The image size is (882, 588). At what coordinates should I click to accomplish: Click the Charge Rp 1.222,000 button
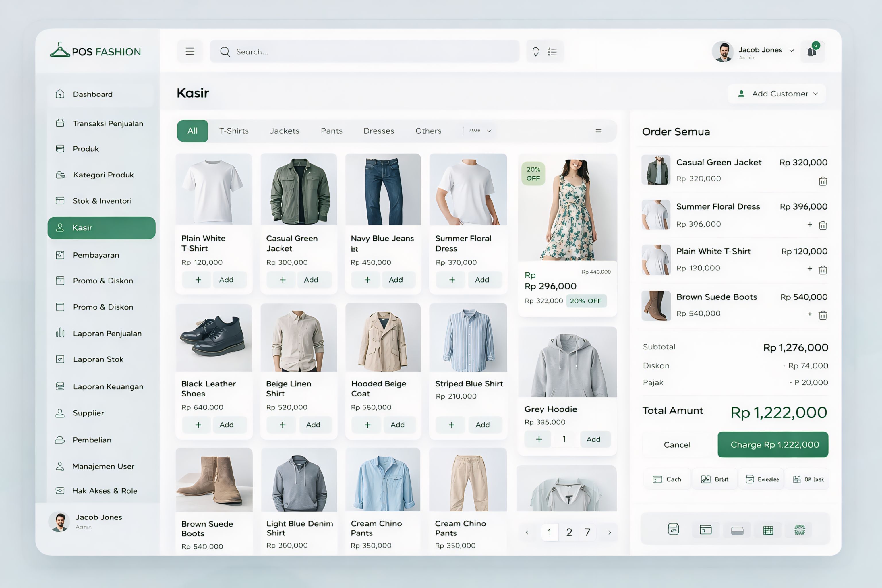click(773, 444)
